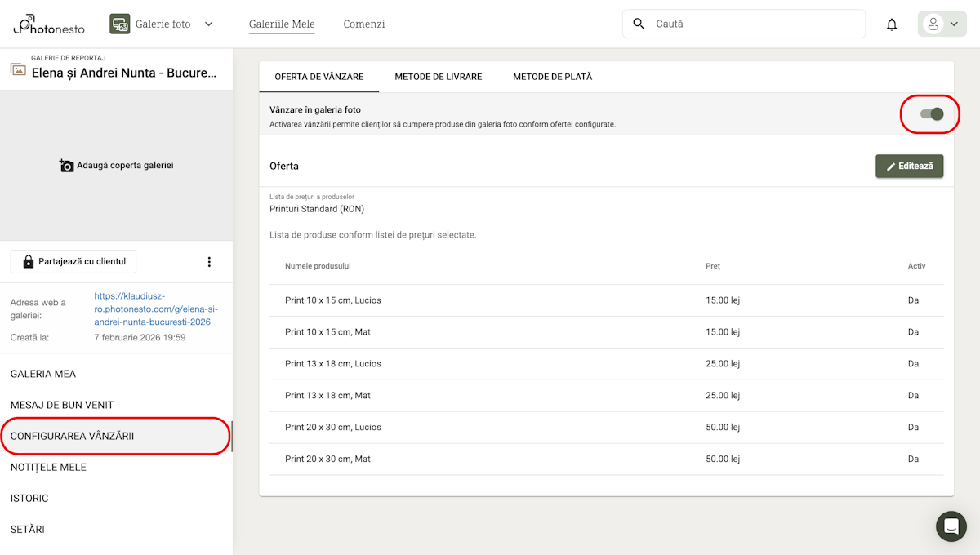Click the camera icon to add gallery cover
The image size is (980, 555).
pyautogui.click(x=67, y=166)
